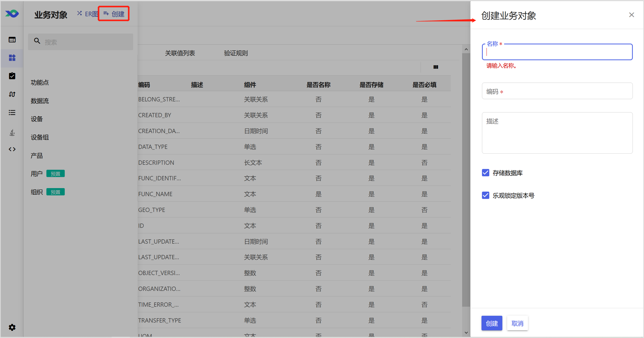The height and width of the screenshot is (338, 644).
Task: Click the scrollbar down arrow
Action: click(x=466, y=333)
